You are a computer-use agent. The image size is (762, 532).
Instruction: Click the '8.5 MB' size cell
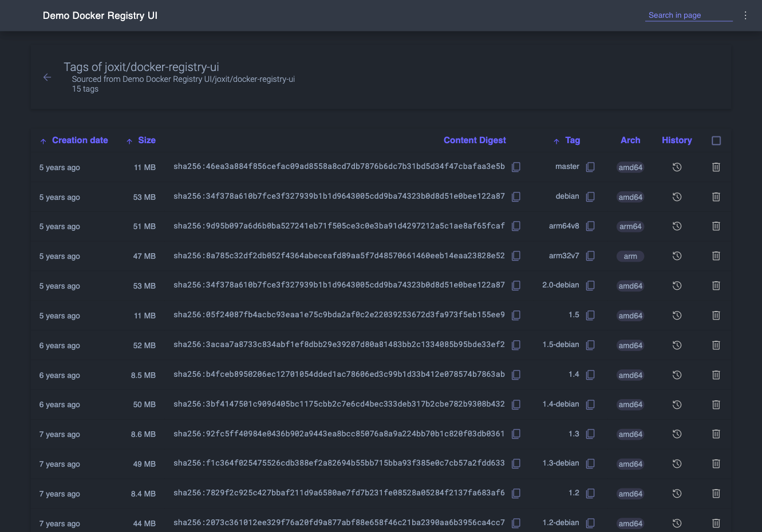(x=143, y=376)
